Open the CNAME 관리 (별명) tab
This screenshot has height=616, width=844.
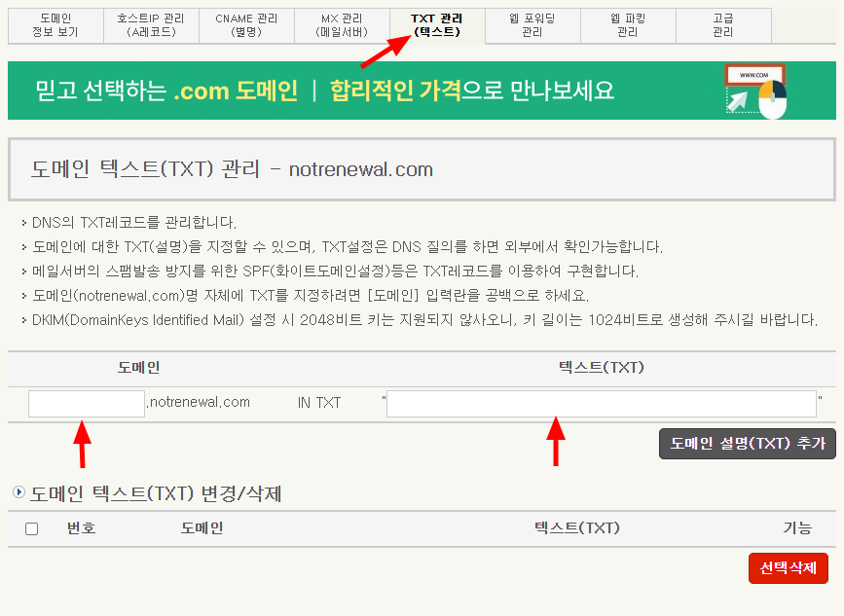(x=246, y=25)
